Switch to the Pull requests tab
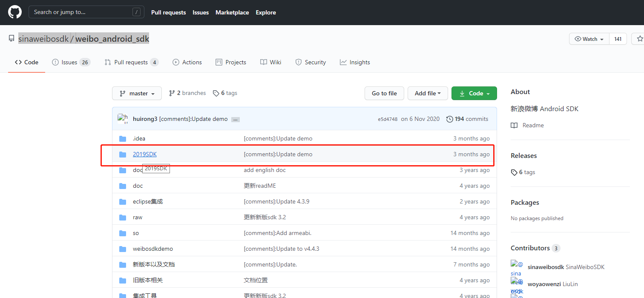The width and height of the screenshot is (644, 298). point(132,62)
